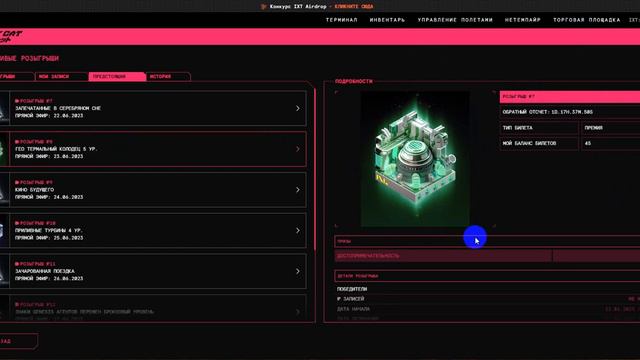Toggle the ДЕТАЛИ РОЗЫГРЫША section header
640x360 pixels.
coord(487,276)
